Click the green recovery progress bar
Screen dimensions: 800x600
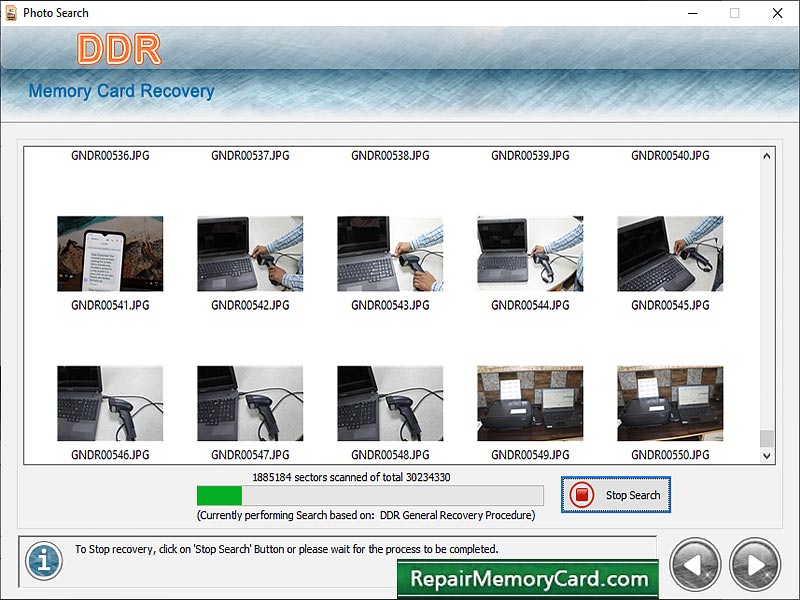[x=220, y=495]
